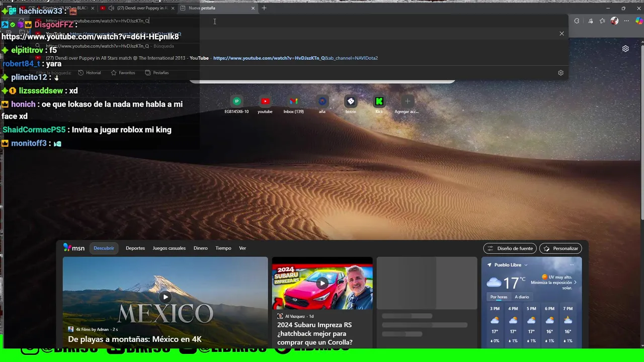Select the Tiempo feed tab

pyautogui.click(x=223, y=248)
